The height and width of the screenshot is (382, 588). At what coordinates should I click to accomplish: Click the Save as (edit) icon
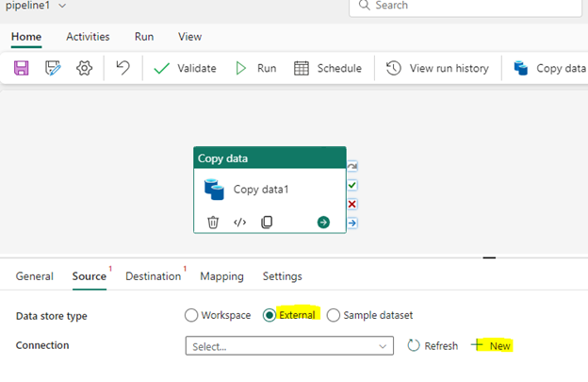[x=53, y=68]
